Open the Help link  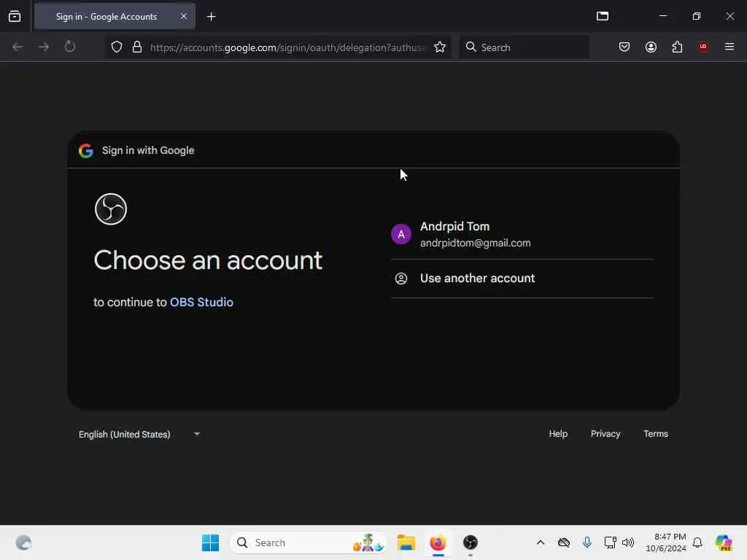tap(558, 434)
